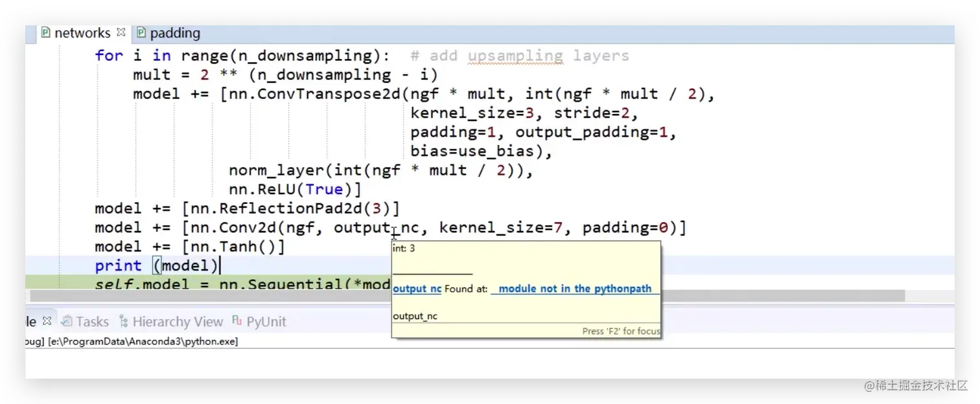
Task: Click the 'nn.ReflectionPad2d(3)' line
Action: [248, 208]
